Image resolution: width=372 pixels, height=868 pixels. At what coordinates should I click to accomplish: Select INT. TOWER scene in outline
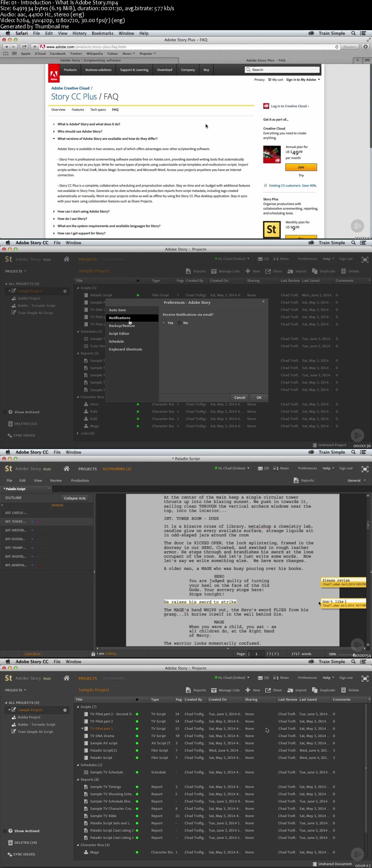coord(46,522)
